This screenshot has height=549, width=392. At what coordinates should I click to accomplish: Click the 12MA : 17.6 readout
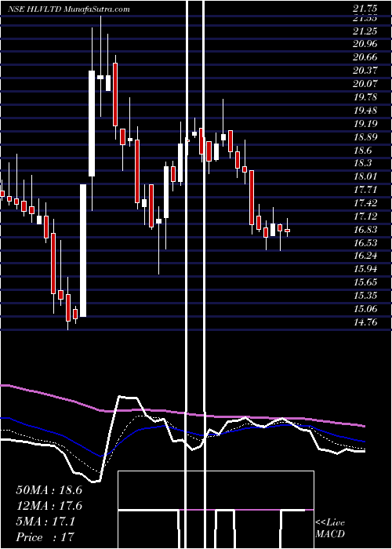pyautogui.click(x=49, y=507)
